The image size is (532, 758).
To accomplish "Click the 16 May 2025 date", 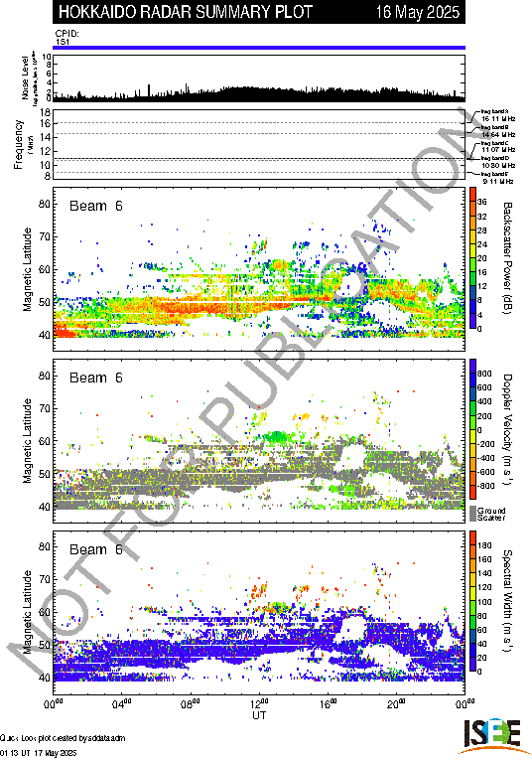I will [x=418, y=12].
